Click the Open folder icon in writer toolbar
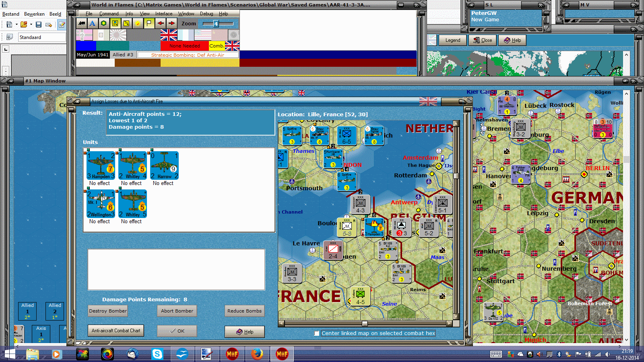The height and width of the screenshot is (362, 644). pos(24,25)
